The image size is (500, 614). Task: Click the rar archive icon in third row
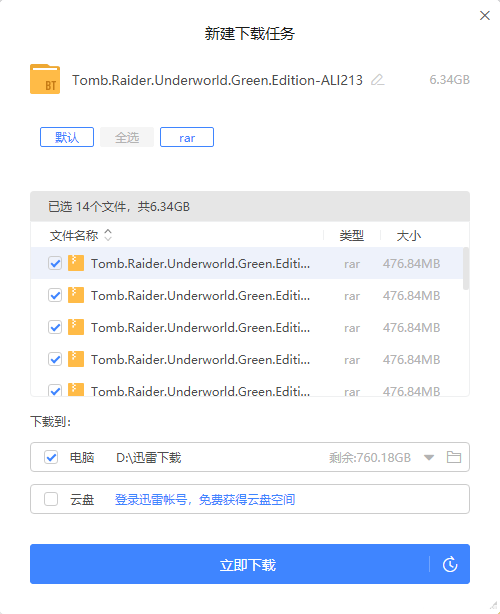(x=76, y=327)
